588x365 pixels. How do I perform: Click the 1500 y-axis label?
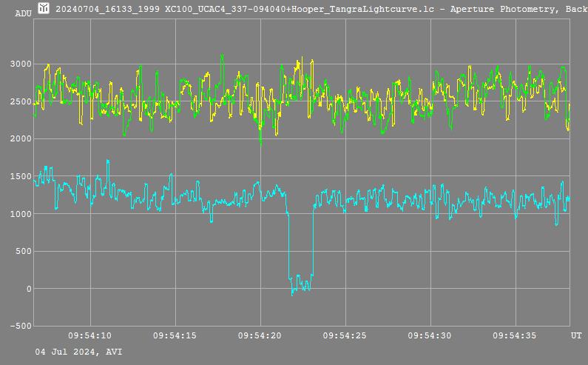[21, 176]
